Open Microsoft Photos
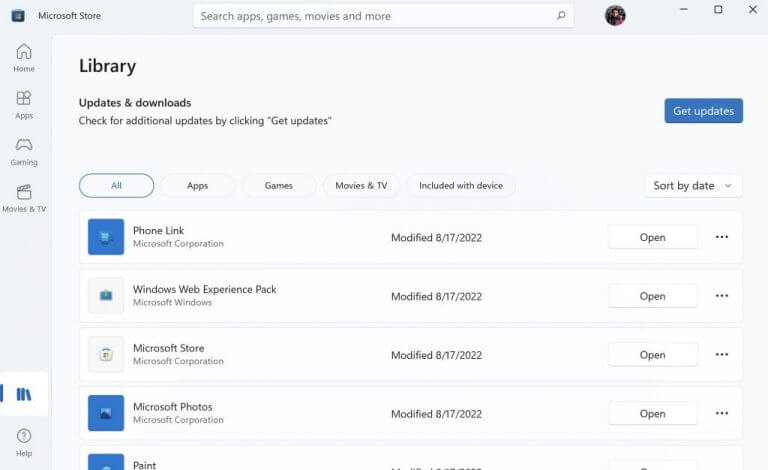 652,414
